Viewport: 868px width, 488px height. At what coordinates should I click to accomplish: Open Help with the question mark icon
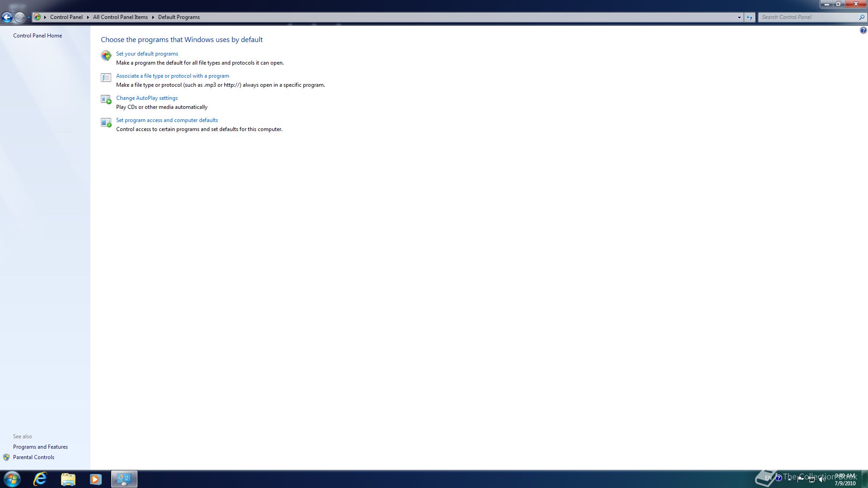(863, 30)
